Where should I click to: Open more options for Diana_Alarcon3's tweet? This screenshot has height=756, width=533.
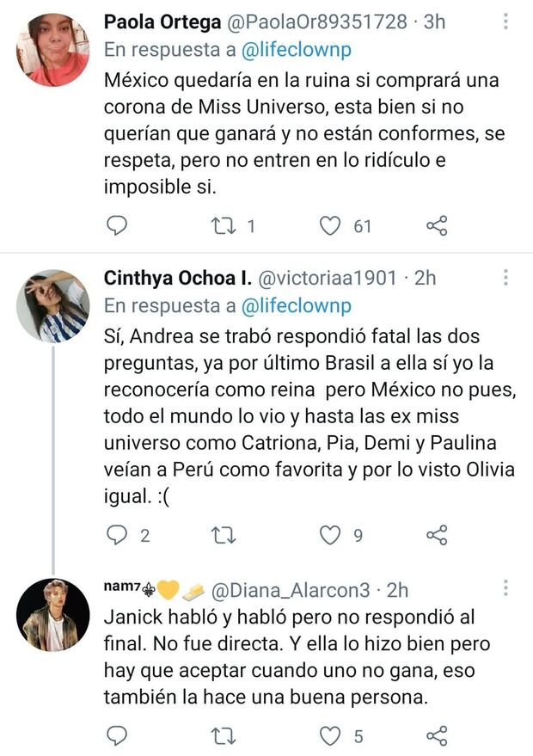click(x=505, y=588)
